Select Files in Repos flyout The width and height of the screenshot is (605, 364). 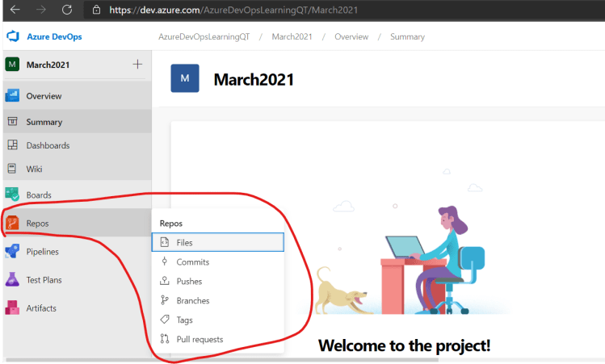tap(218, 242)
